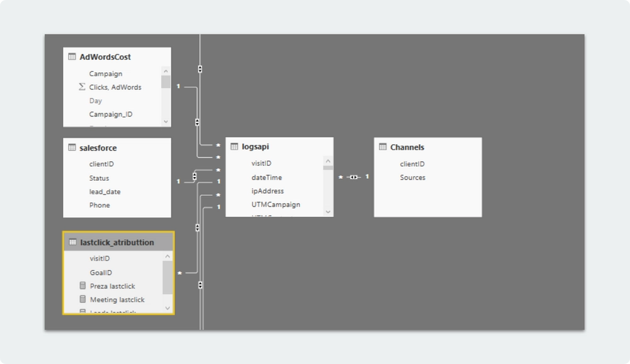The width and height of the screenshot is (630, 364).
Task: Click the calculator icon beside Preza lastclick
Action: [x=83, y=286]
